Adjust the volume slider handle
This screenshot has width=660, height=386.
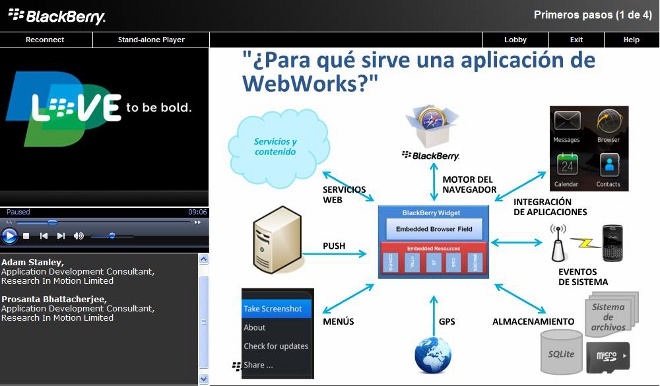112,236
